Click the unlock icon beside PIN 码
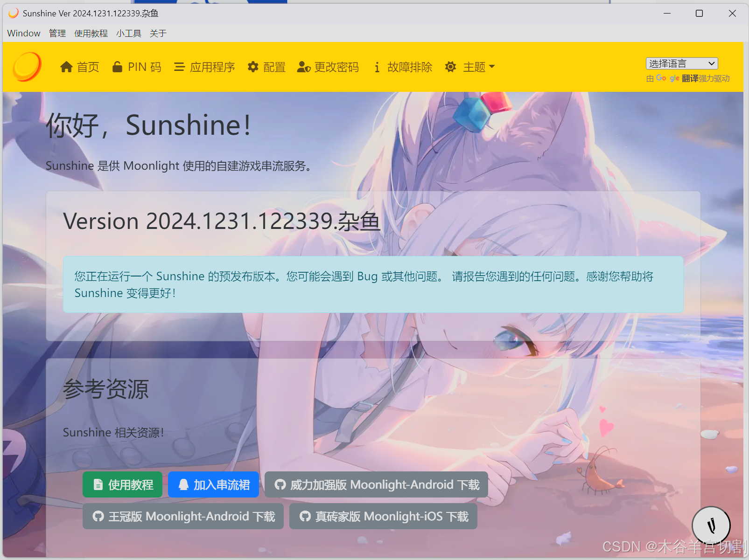 point(118,67)
